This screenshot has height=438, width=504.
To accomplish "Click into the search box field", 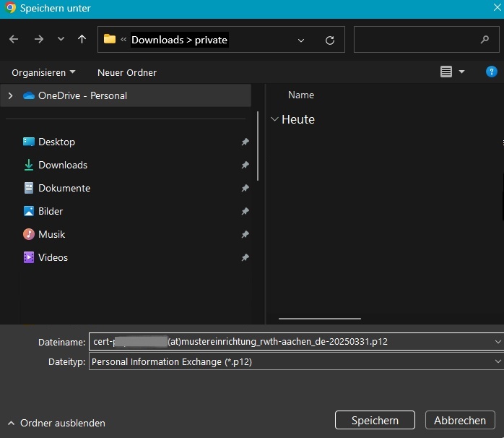I will [x=415, y=40].
